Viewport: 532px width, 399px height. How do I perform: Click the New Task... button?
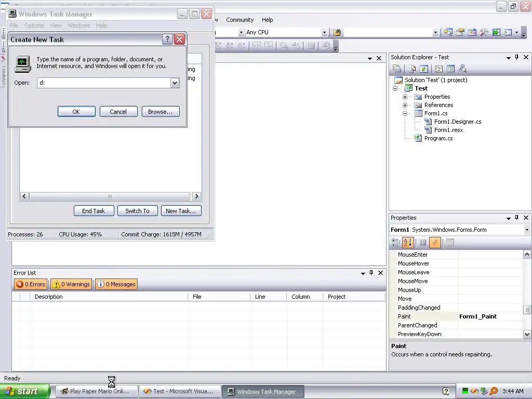click(x=181, y=211)
